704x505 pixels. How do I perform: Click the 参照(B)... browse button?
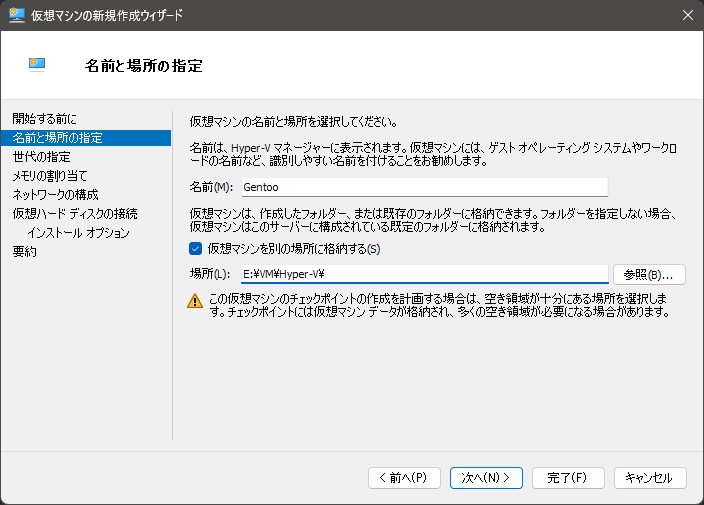point(649,274)
